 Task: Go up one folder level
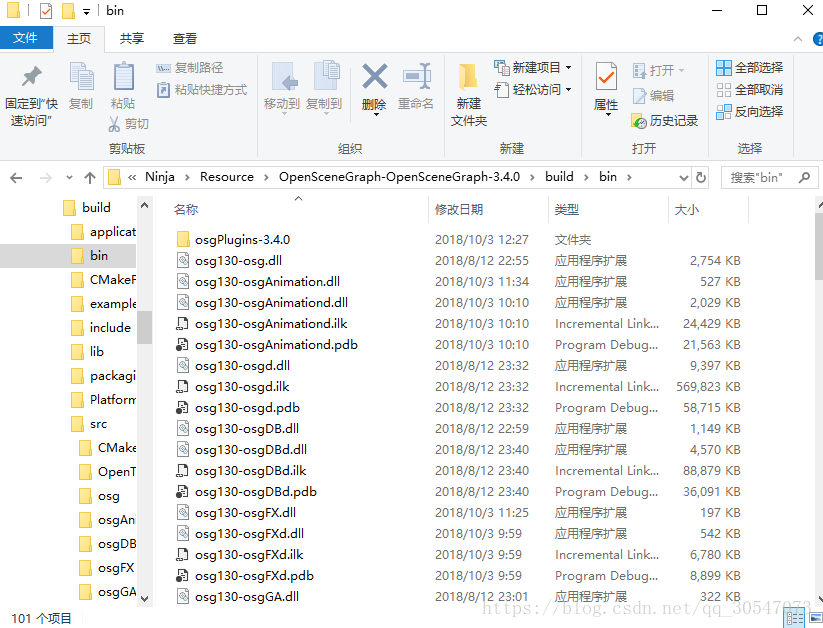[90, 178]
